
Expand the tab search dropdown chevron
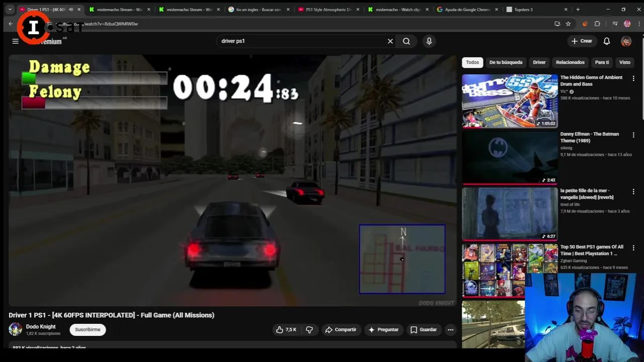click(10, 10)
